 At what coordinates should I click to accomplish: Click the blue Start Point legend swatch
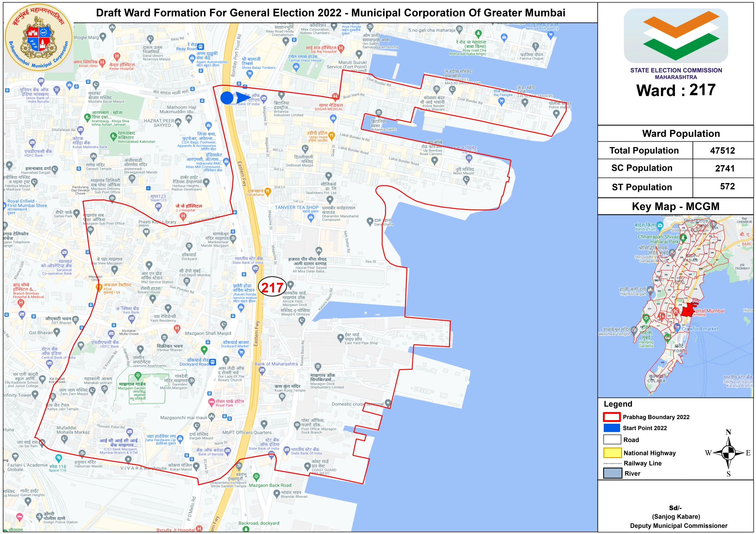[x=611, y=428]
